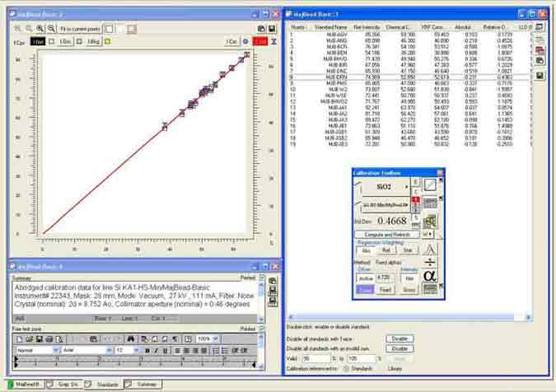Click the red color swatch on graph toolbar
Screen dimensions: 556x392
click(x=259, y=41)
